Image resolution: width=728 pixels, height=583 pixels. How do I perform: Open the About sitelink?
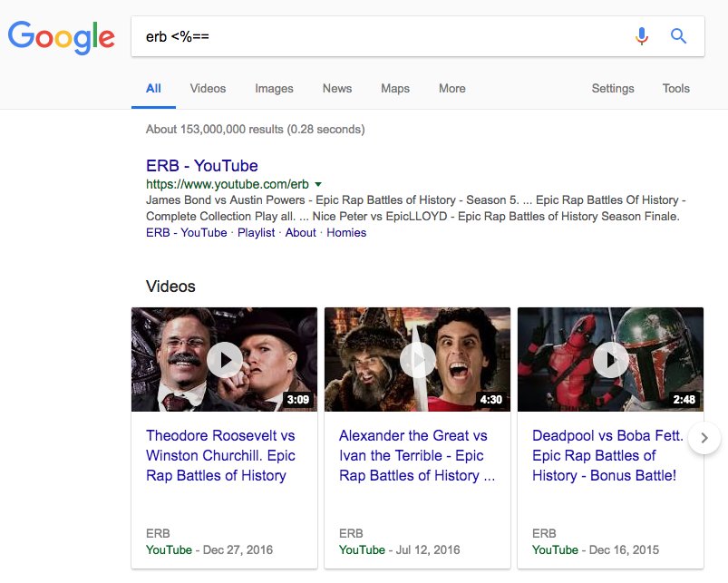pos(300,232)
